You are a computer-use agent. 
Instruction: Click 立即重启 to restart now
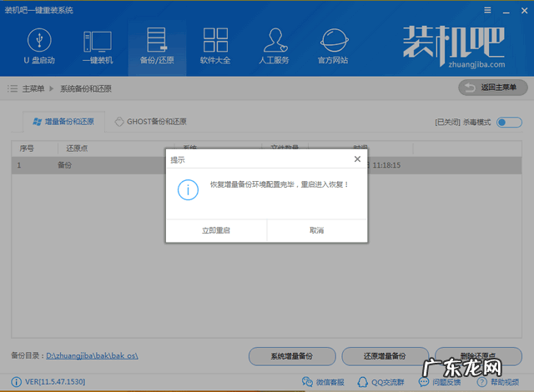pos(216,230)
